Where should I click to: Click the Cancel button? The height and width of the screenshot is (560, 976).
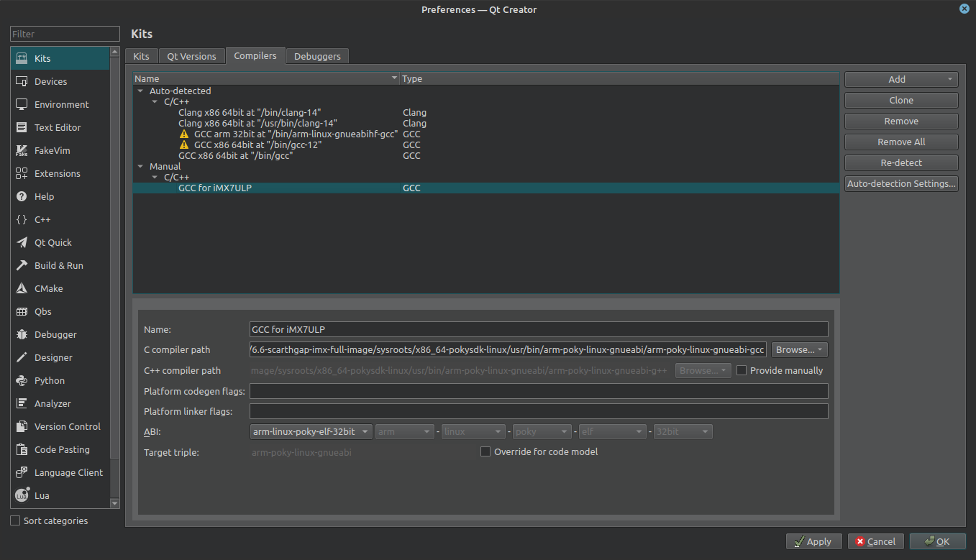point(876,541)
